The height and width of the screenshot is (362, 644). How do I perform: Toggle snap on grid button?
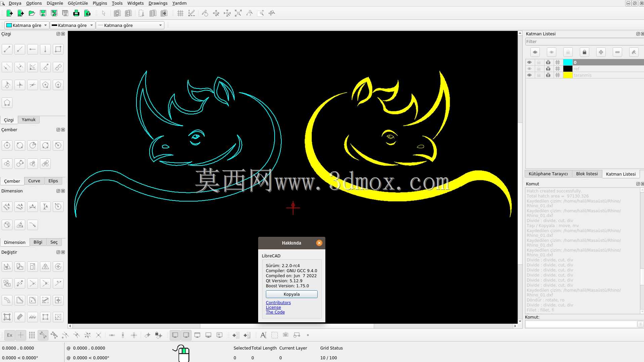tap(32, 335)
